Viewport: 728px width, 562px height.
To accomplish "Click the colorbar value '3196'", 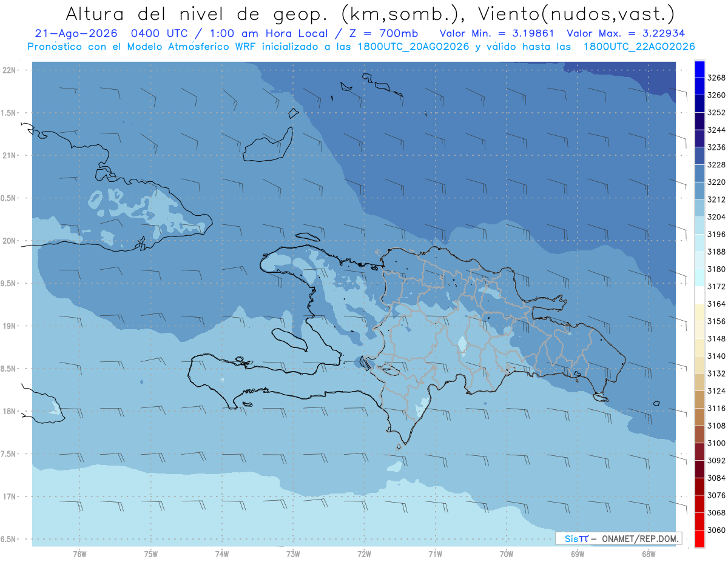I will 716,234.
